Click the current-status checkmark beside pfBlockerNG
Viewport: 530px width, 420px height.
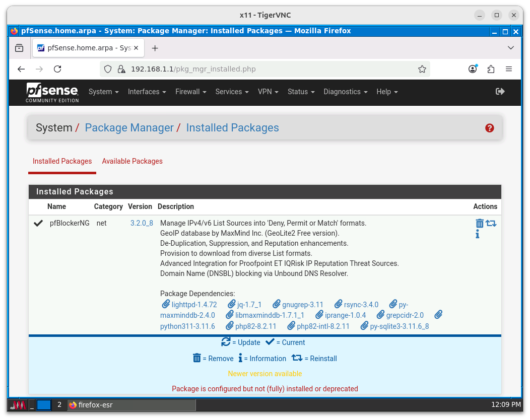pyautogui.click(x=38, y=224)
